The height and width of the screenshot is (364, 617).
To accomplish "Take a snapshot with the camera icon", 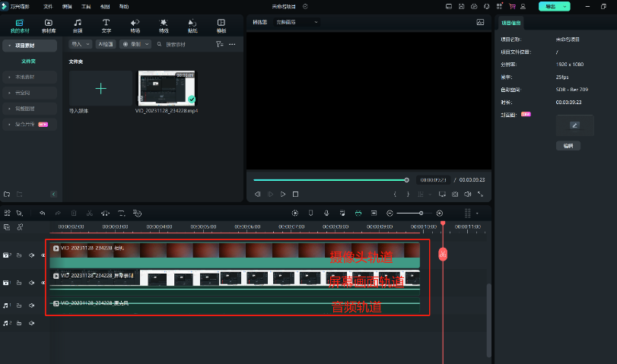I will 455,195.
